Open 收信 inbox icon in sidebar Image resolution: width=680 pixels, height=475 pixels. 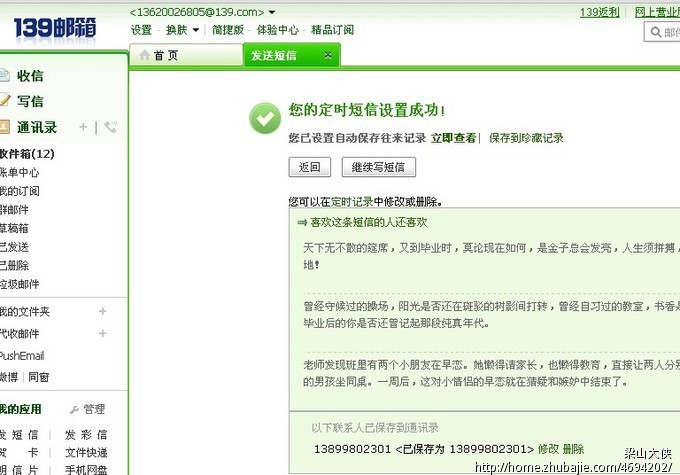[4, 75]
